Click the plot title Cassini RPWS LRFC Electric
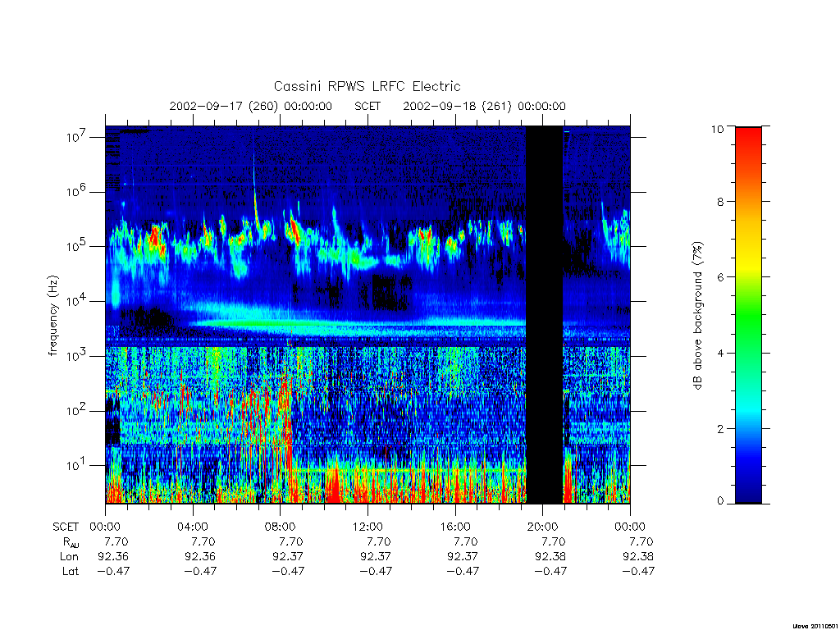 (x=367, y=86)
